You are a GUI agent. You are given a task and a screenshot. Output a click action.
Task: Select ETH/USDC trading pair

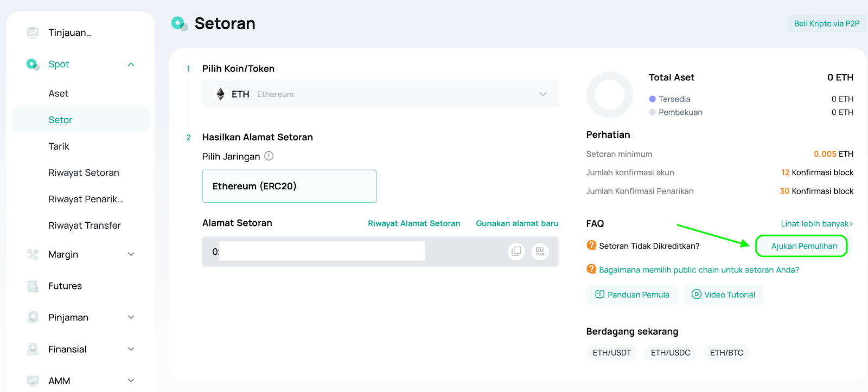(x=671, y=352)
